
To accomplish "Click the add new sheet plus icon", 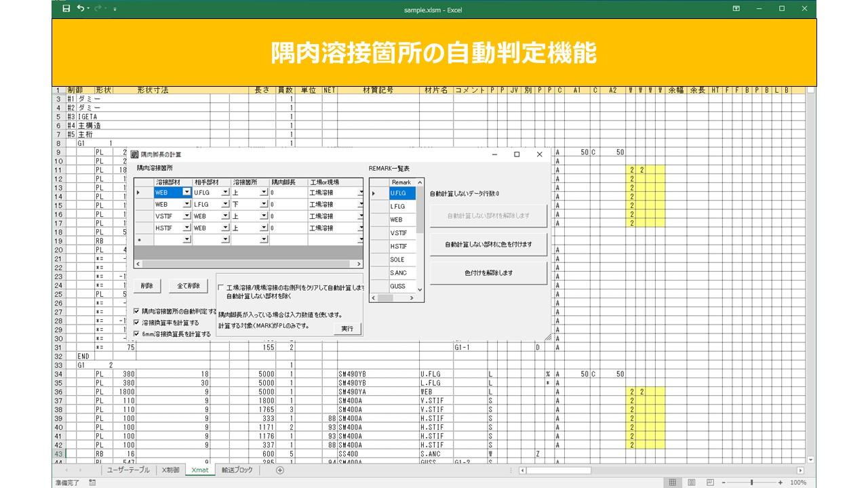I will 280,470.
